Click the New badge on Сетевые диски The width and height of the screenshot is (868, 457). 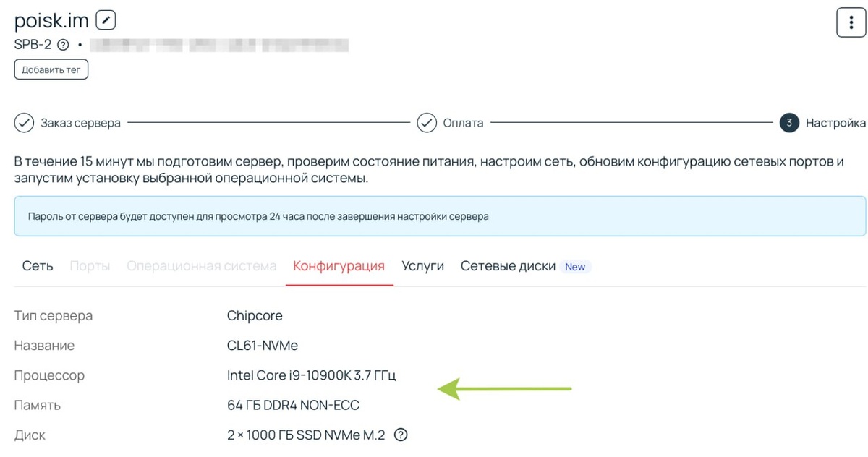pyautogui.click(x=575, y=267)
